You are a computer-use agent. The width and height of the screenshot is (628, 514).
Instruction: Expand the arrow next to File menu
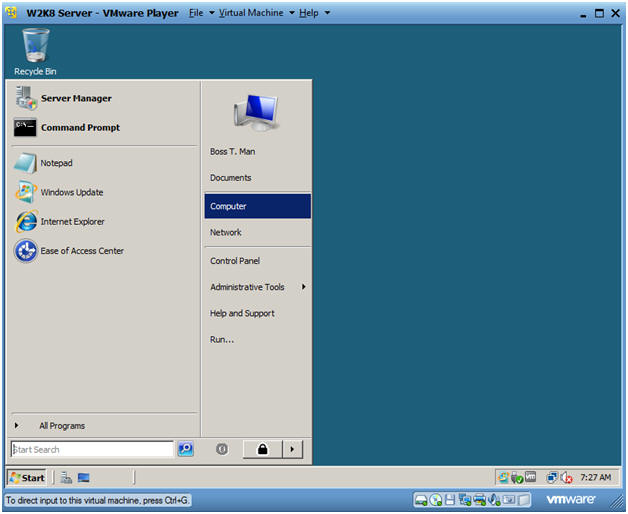211,13
